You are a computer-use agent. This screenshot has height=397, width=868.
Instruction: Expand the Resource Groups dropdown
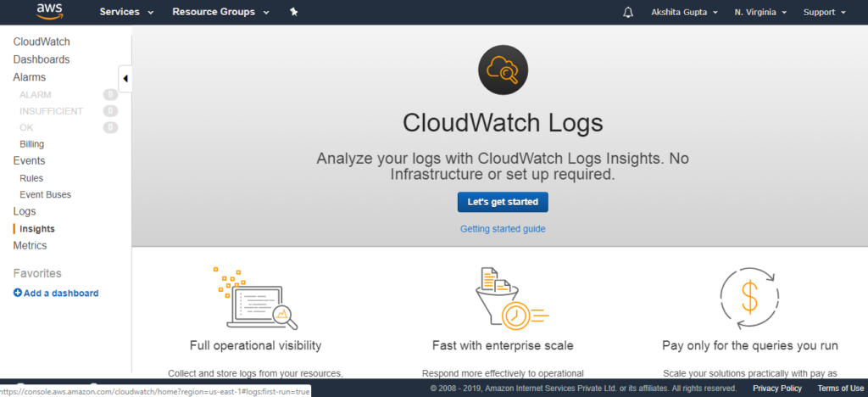pyautogui.click(x=221, y=12)
